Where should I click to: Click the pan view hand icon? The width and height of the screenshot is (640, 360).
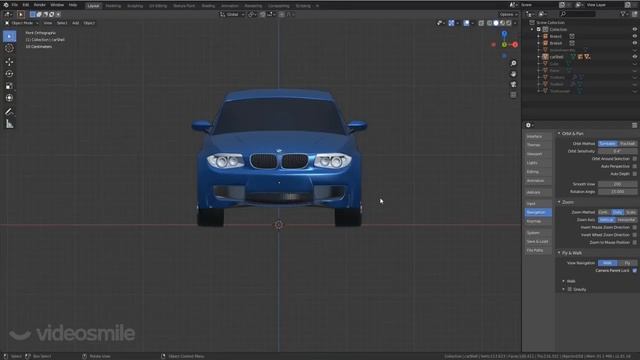(513, 74)
